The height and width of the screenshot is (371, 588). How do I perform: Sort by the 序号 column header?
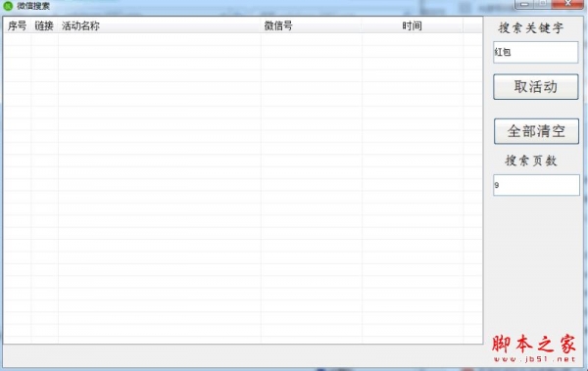18,25
